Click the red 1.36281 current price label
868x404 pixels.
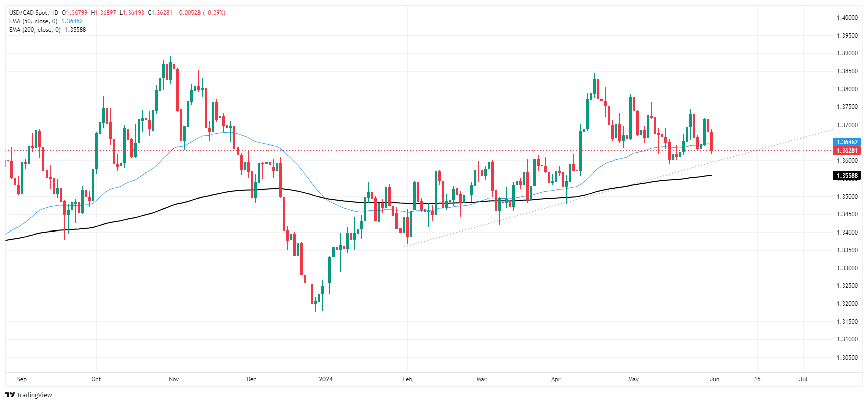(847, 151)
